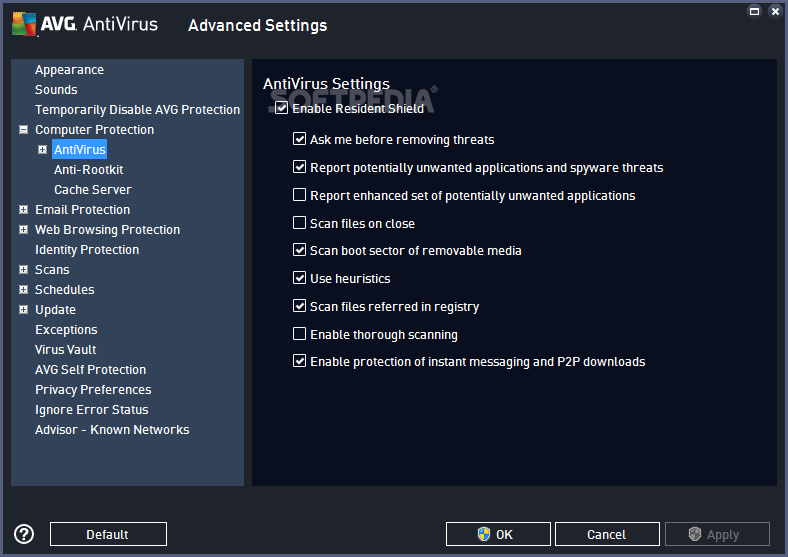Expand the Email Protection node
Image resolution: width=788 pixels, height=557 pixels.
[23, 210]
